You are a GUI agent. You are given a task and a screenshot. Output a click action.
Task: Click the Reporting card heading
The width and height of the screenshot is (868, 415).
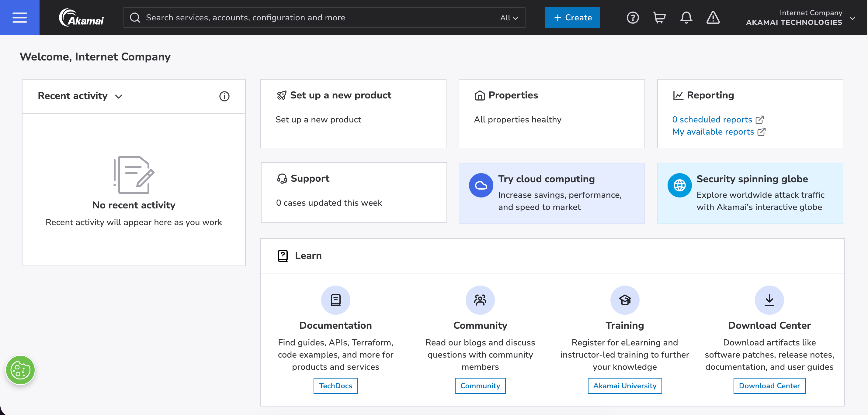[x=710, y=96]
